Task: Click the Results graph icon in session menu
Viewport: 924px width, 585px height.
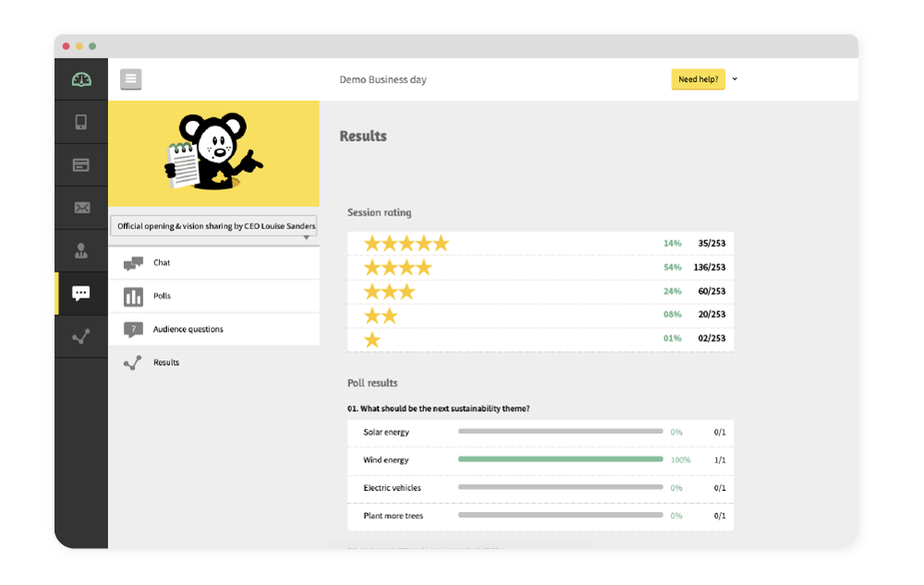Action: tap(132, 362)
